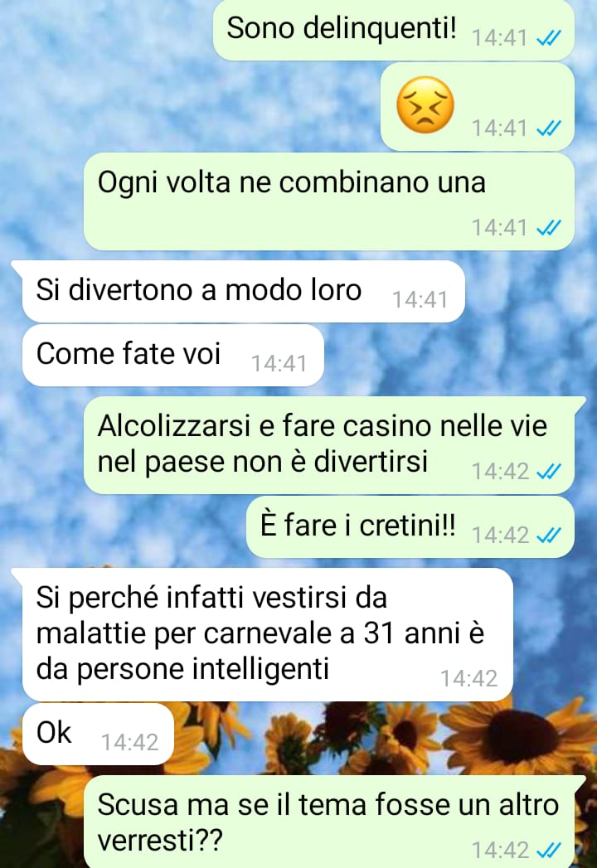
Task: Click blue ticks next to 'È fare i cretini!!'
Action: 549,536
